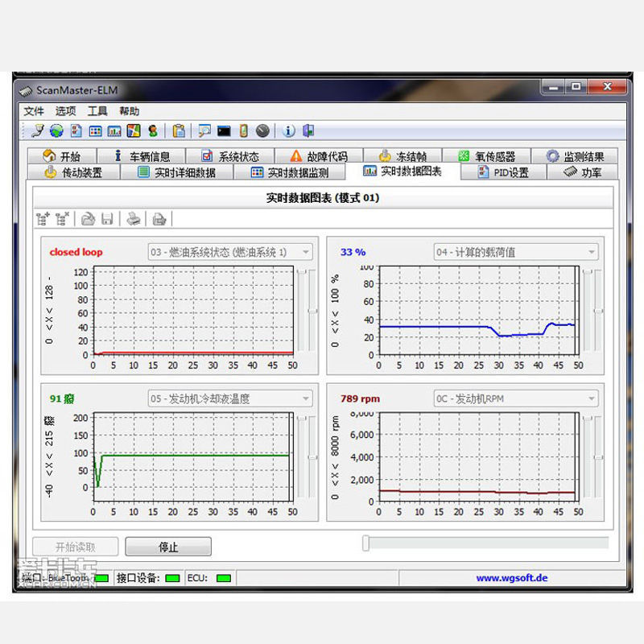Add a new PID to the chart view
The height and width of the screenshot is (644, 644).
(x=44, y=218)
